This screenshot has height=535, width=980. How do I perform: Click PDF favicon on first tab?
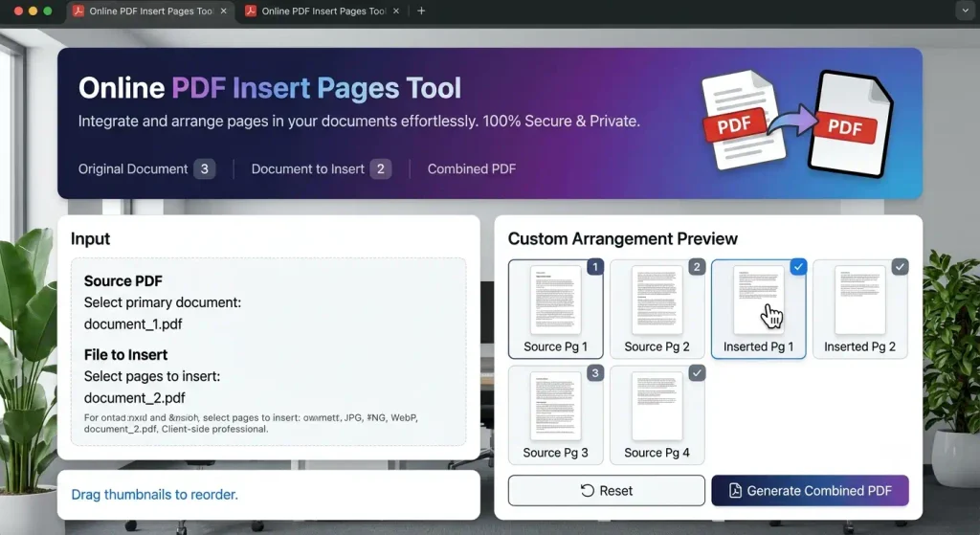pyautogui.click(x=78, y=11)
